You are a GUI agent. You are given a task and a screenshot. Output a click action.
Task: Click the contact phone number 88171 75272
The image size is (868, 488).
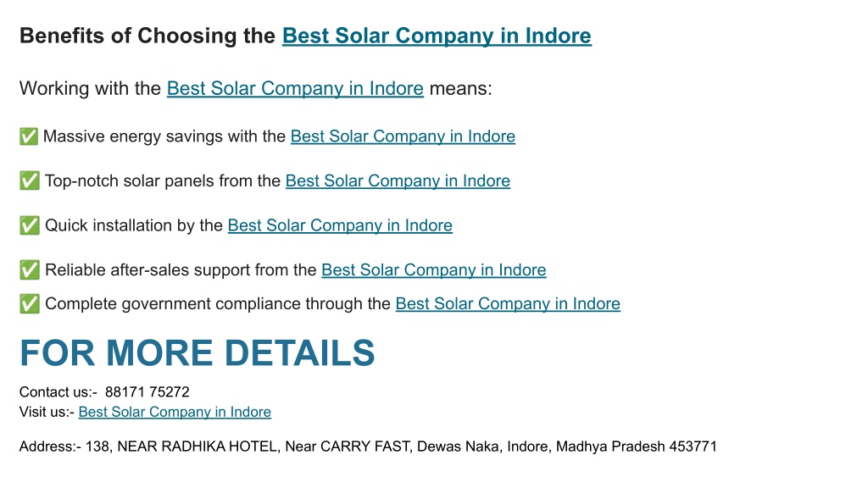tap(147, 392)
